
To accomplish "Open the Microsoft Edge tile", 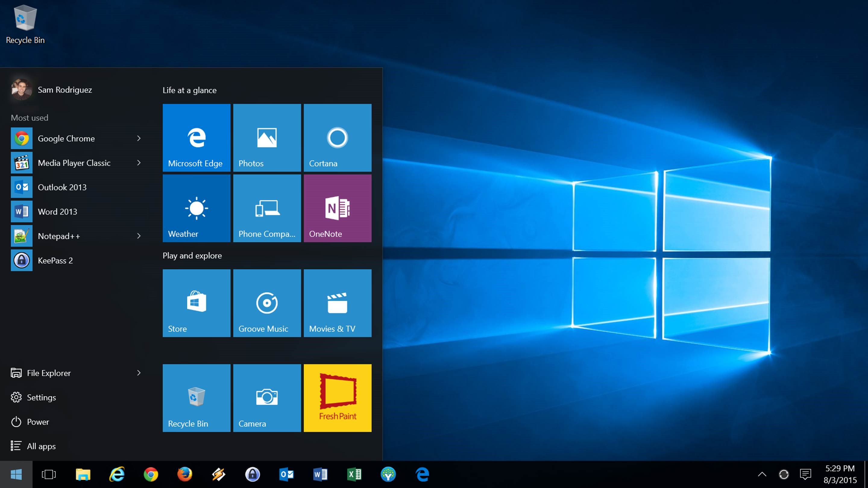I will [x=197, y=137].
